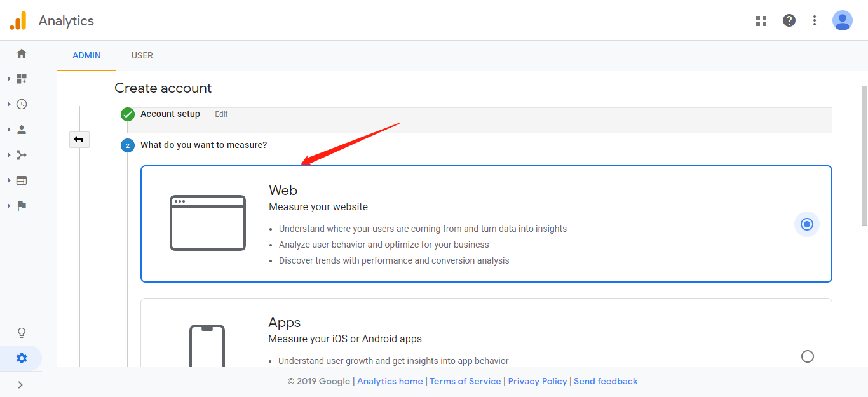Select the Apps radio button

pyautogui.click(x=807, y=356)
